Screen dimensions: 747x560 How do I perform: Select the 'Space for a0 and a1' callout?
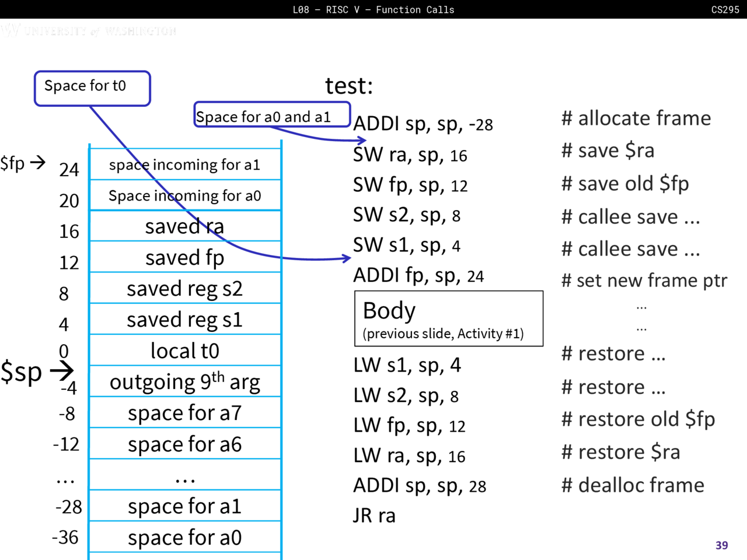point(272,115)
